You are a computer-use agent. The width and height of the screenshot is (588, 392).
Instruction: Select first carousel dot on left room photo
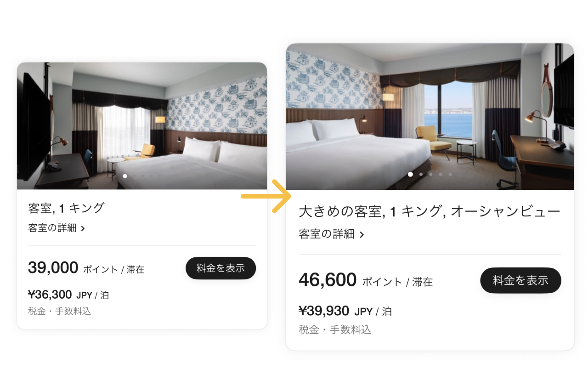[125, 176]
